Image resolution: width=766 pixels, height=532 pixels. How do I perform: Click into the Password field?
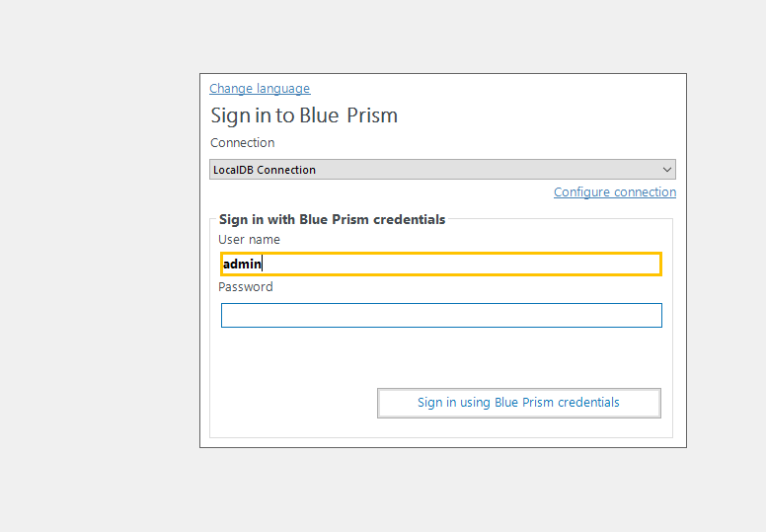441,315
